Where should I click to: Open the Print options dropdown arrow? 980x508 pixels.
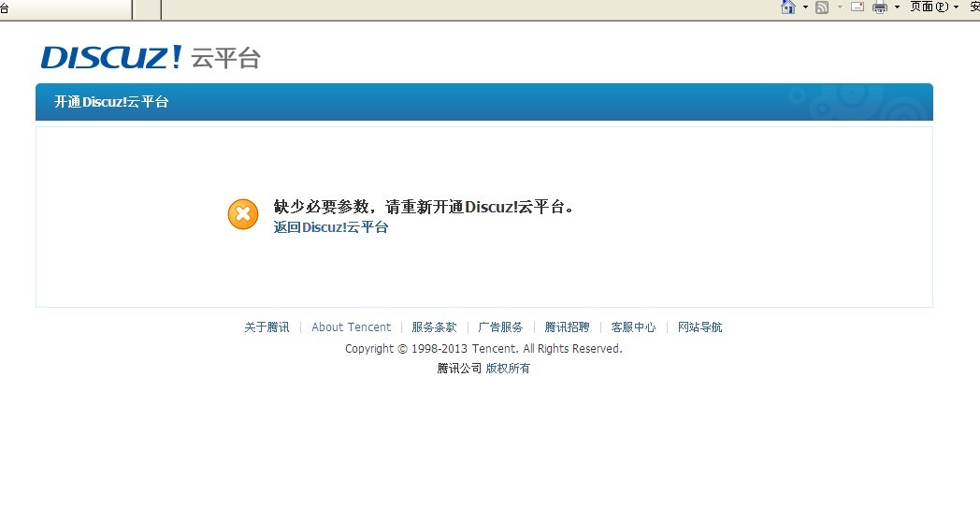coord(897,7)
